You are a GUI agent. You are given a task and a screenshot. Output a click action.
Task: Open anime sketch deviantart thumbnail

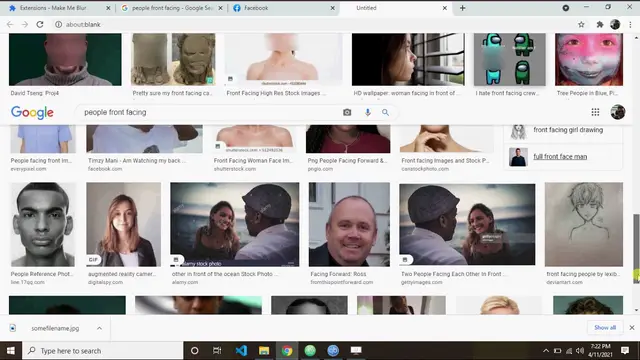point(584,224)
